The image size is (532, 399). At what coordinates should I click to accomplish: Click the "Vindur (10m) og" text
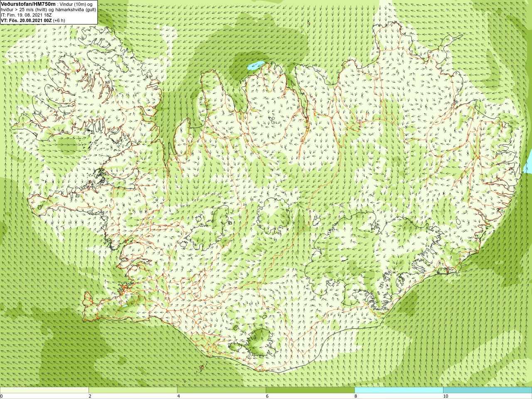click(x=76, y=4)
